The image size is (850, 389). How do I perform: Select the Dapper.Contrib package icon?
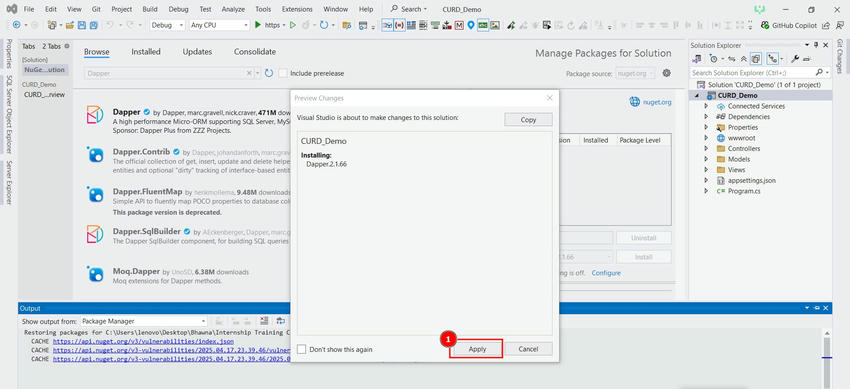(x=95, y=155)
